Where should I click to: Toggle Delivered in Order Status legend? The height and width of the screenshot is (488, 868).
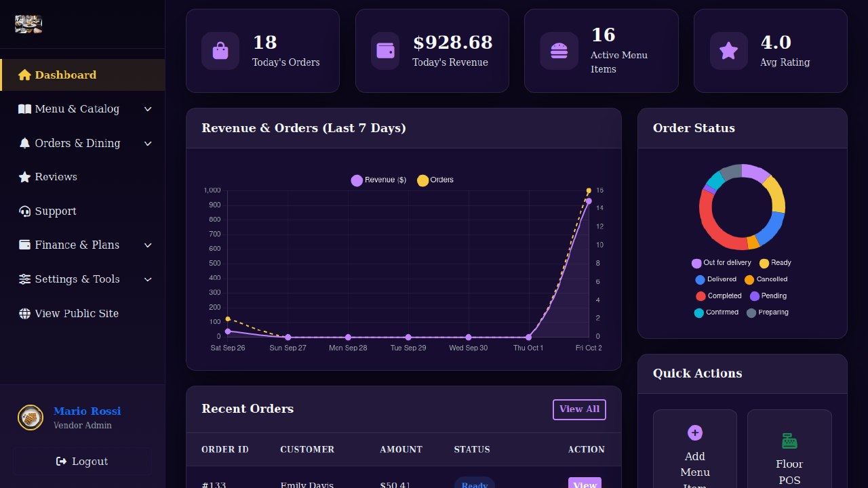pyautogui.click(x=715, y=279)
